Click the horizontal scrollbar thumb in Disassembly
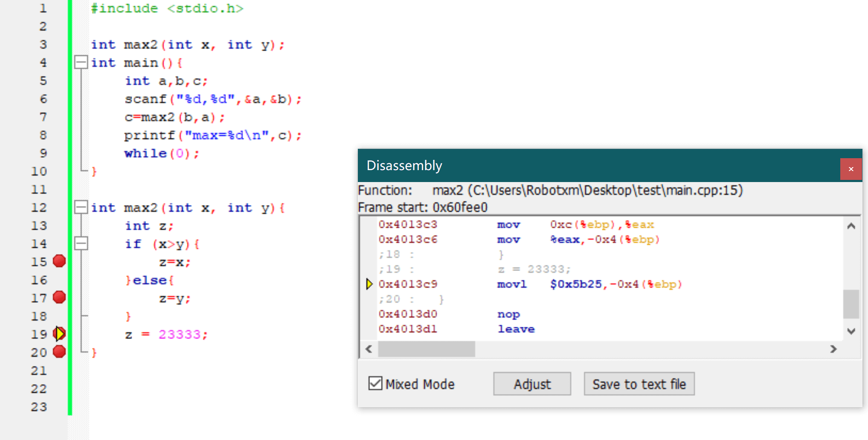 [x=427, y=349]
